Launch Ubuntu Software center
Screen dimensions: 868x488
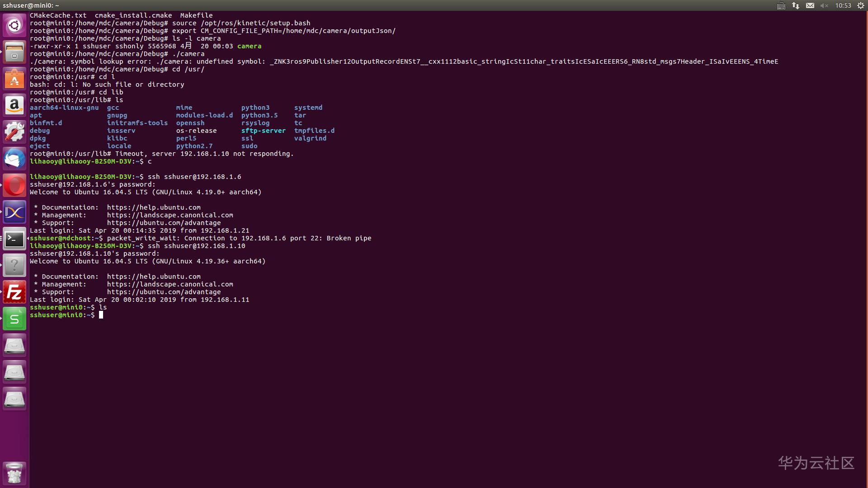(x=14, y=79)
